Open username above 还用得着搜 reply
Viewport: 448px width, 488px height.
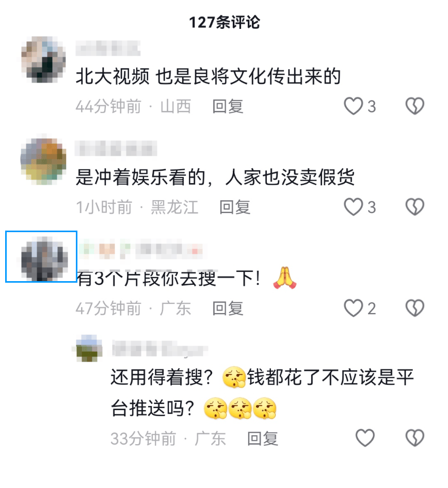pos(159,349)
